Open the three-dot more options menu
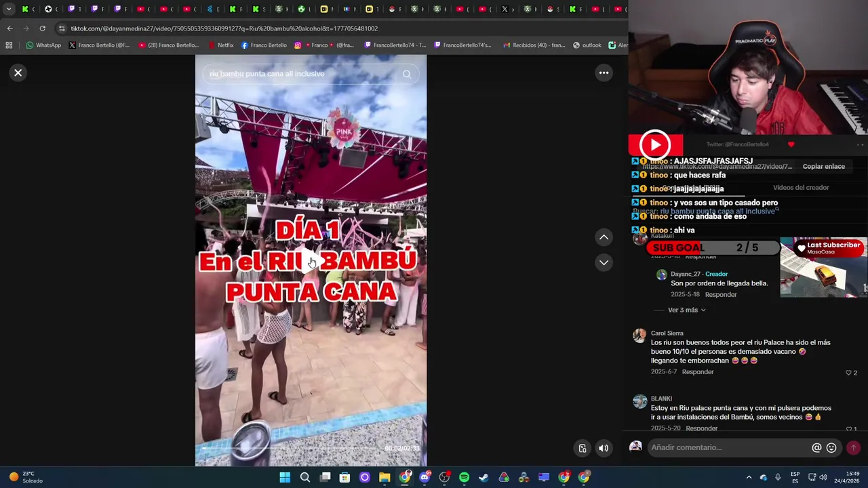This screenshot has width=868, height=488. [604, 73]
